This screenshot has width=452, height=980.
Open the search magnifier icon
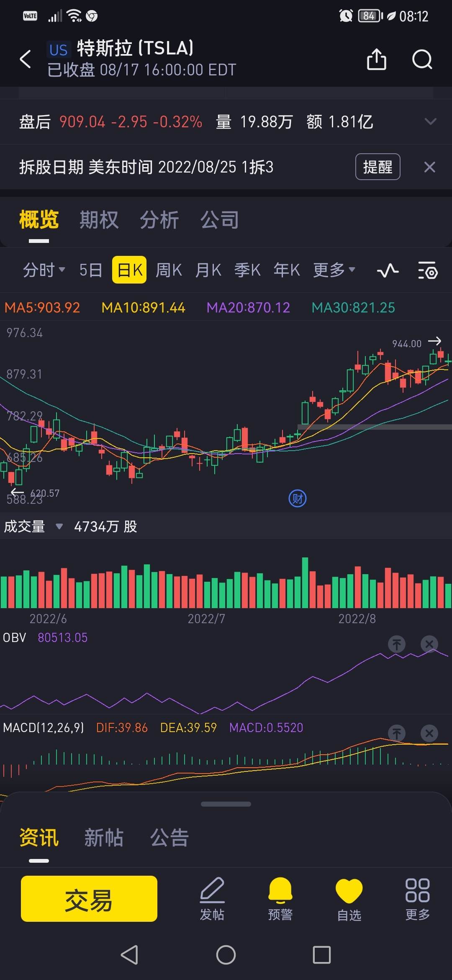[422, 59]
